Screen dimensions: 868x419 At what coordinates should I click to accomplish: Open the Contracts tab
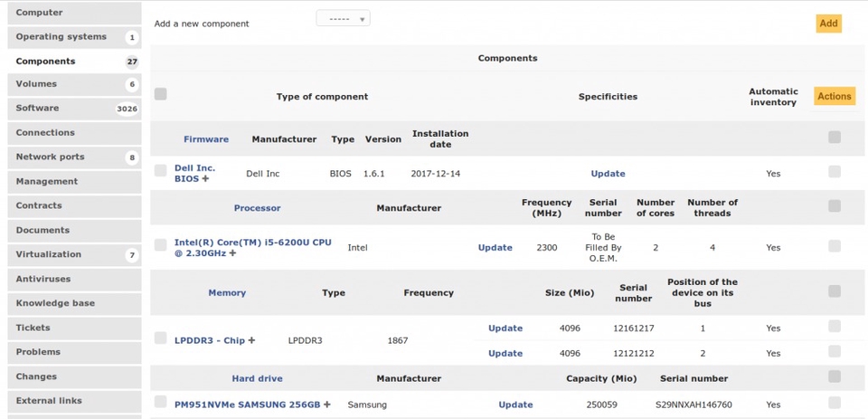tap(74, 205)
